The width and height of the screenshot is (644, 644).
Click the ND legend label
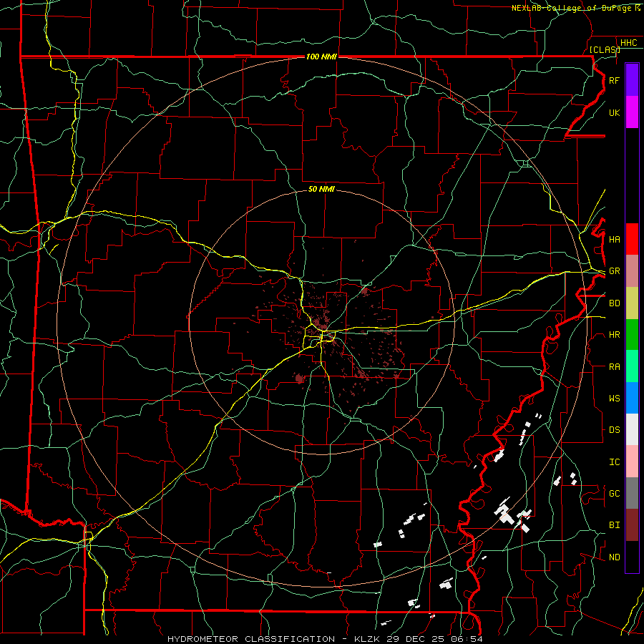coord(614,557)
